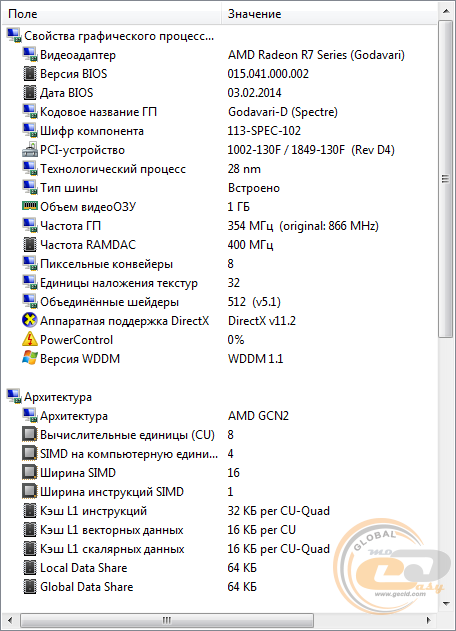Click the icon next to Технологический процесс

point(30,169)
